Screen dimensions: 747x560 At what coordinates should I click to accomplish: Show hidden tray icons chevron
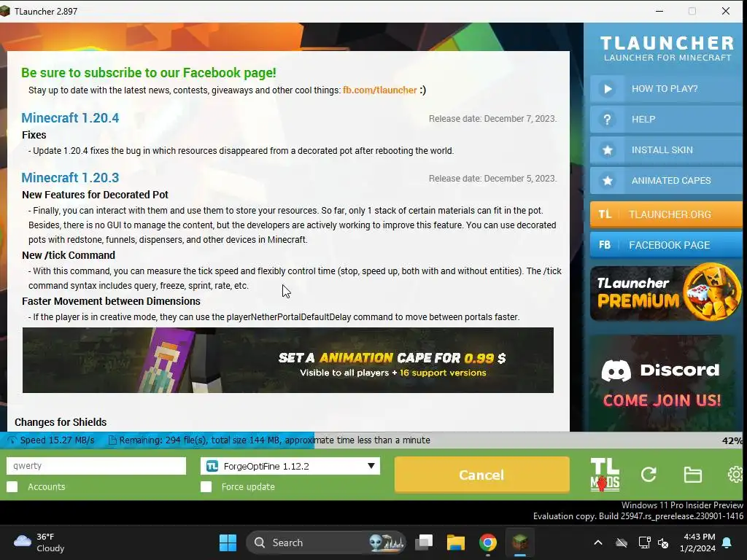pyautogui.click(x=598, y=542)
